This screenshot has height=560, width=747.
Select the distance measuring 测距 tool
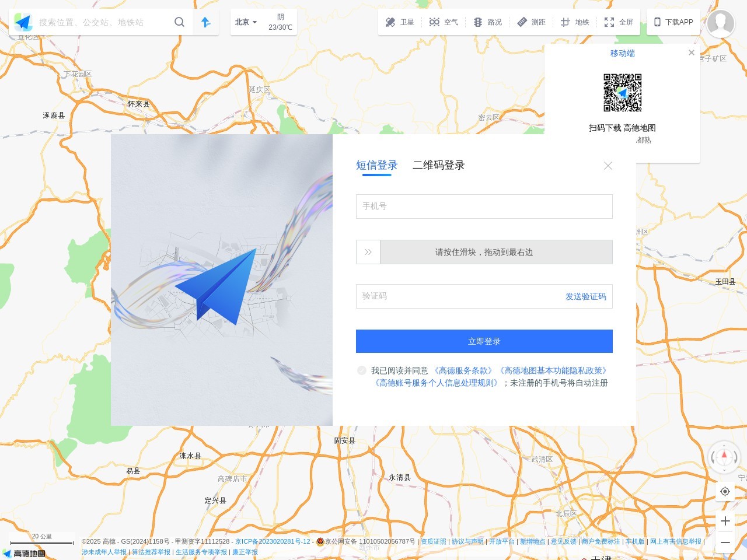tap(531, 22)
